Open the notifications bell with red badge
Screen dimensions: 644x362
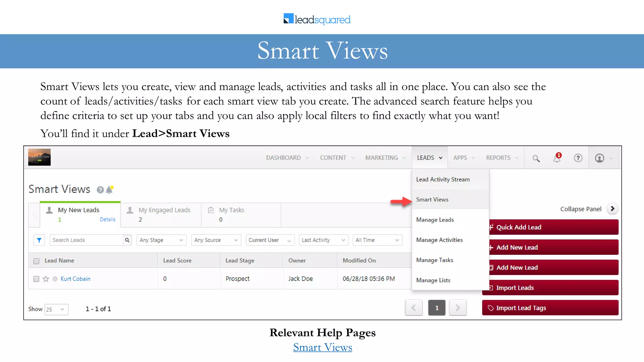557,157
